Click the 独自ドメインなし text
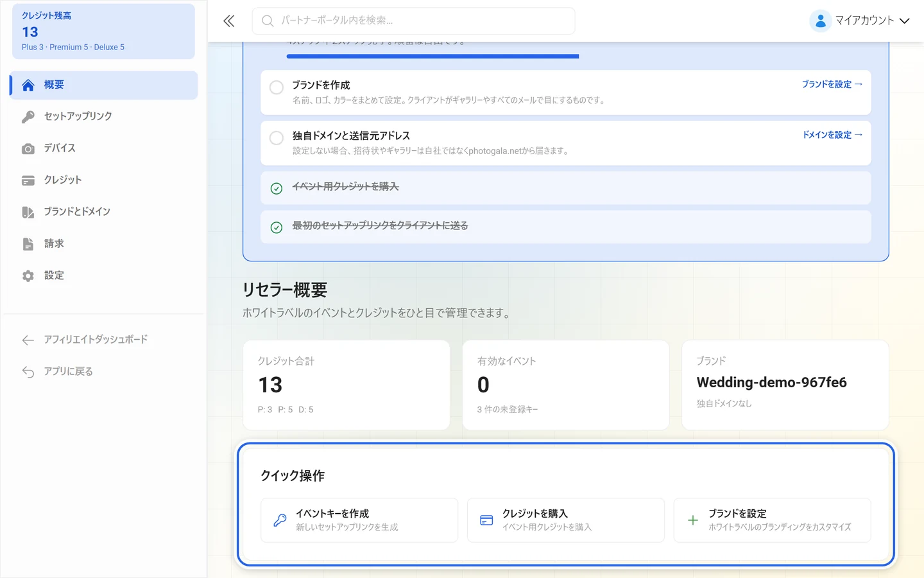Screen dimensions: 924x578 [724, 404]
